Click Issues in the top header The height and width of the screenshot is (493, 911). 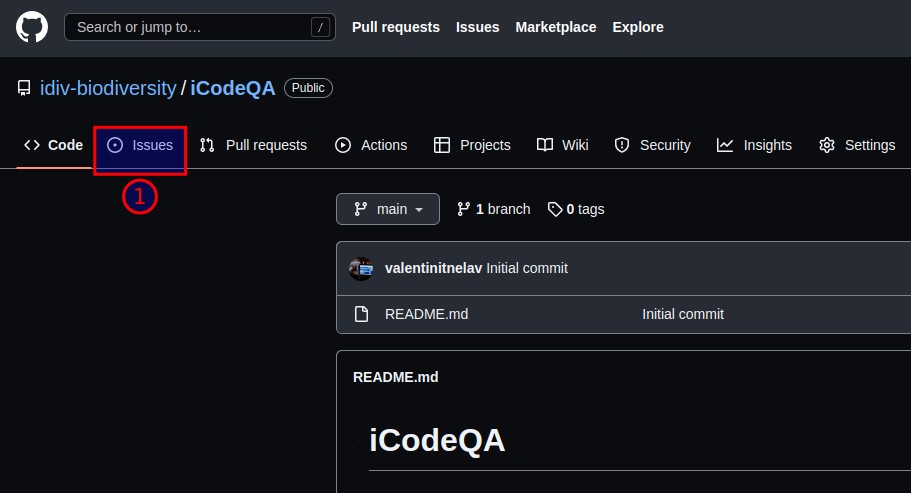tap(478, 27)
